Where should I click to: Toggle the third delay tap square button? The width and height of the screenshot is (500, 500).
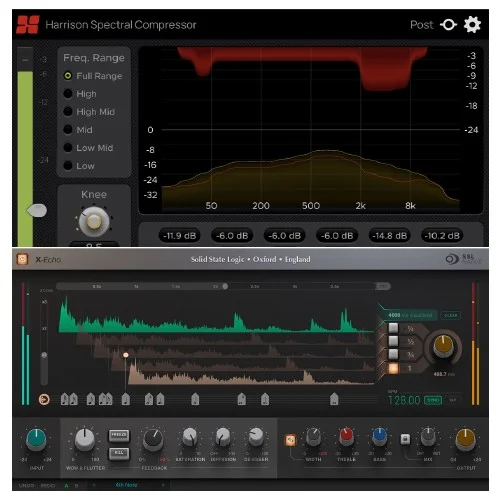(x=393, y=354)
